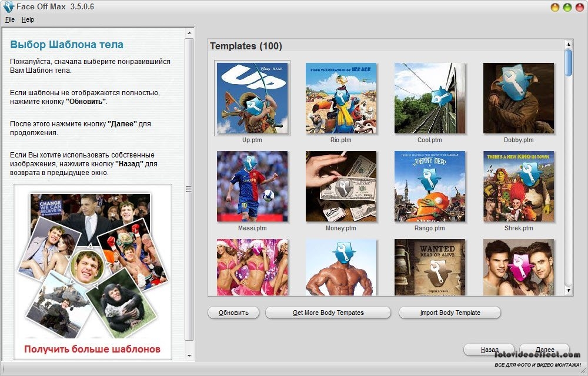Click the Shrek.ptm file name label
The image size is (588, 376).
519,228
